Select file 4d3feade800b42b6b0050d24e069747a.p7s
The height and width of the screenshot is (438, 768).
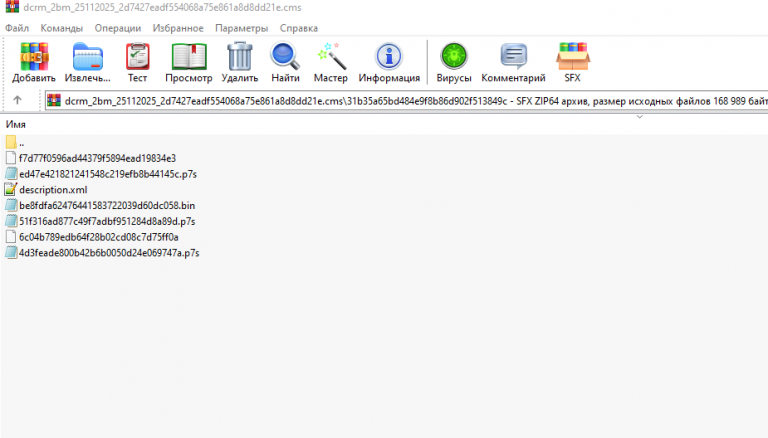109,253
